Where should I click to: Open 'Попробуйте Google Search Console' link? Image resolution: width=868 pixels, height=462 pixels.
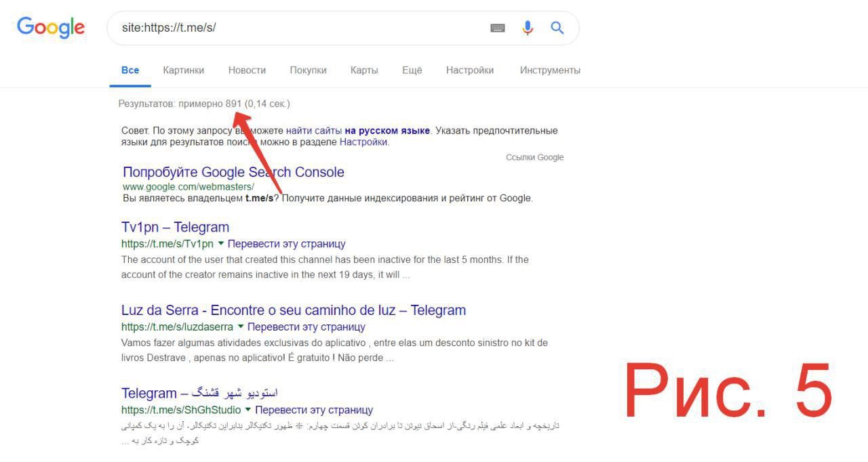point(233,172)
